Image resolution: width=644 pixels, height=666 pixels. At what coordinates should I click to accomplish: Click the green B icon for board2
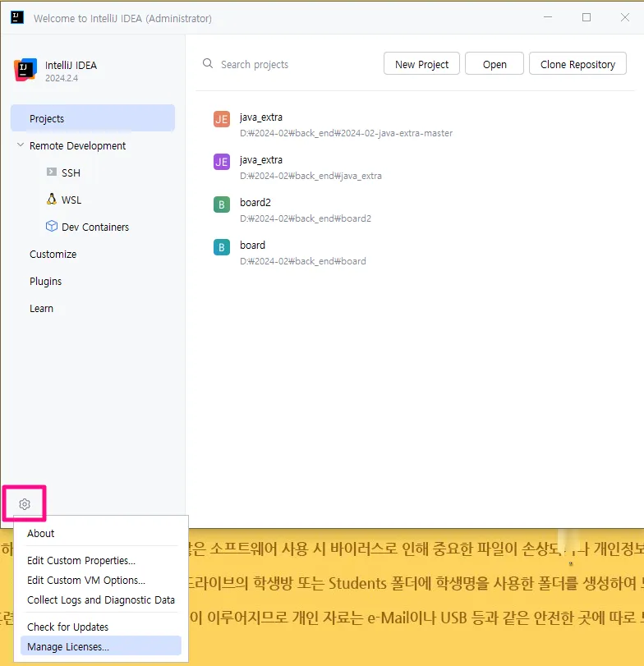pyautogui.click(x=221, y=204)
